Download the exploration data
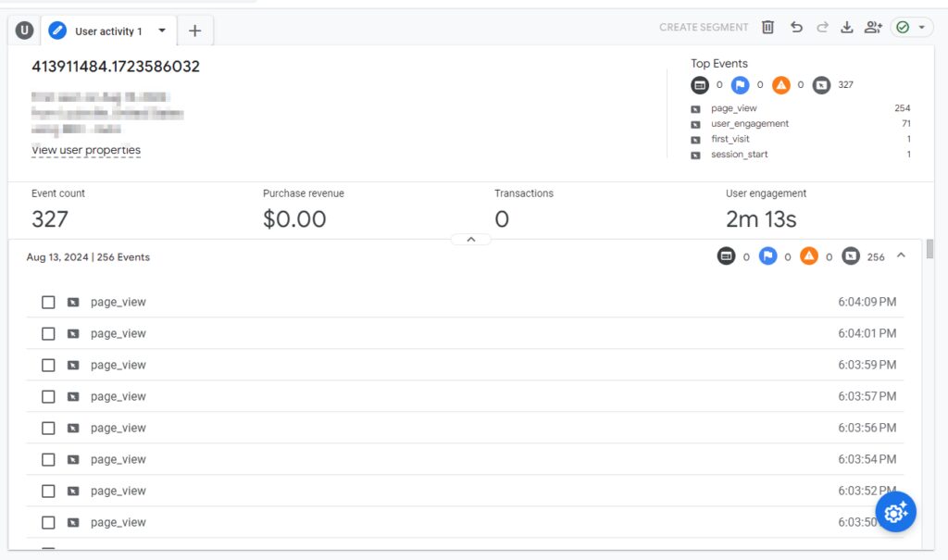Viewport: 948px width, 560px height. (x=847, y=27)
